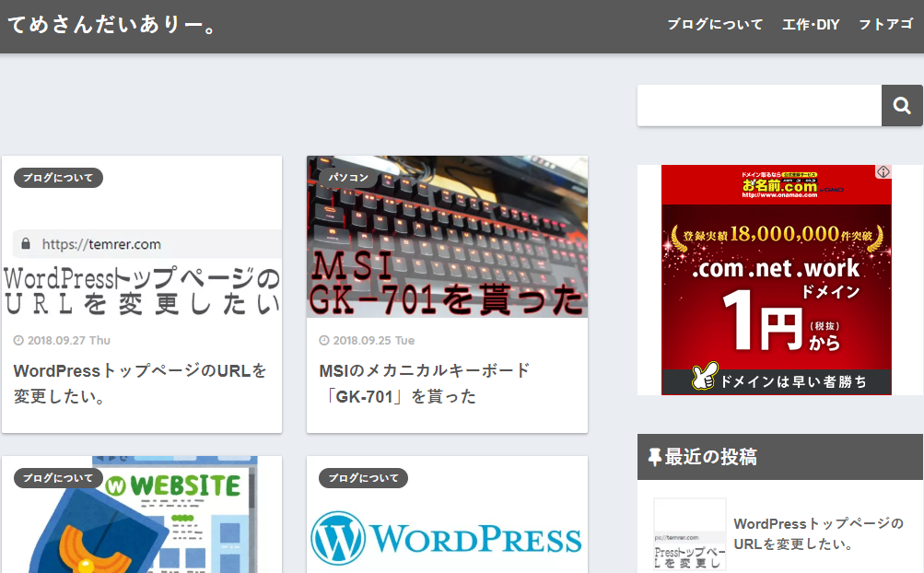Focus the sidebar search input field
This screenshot has height=573, width=924.
coord(760,106)
